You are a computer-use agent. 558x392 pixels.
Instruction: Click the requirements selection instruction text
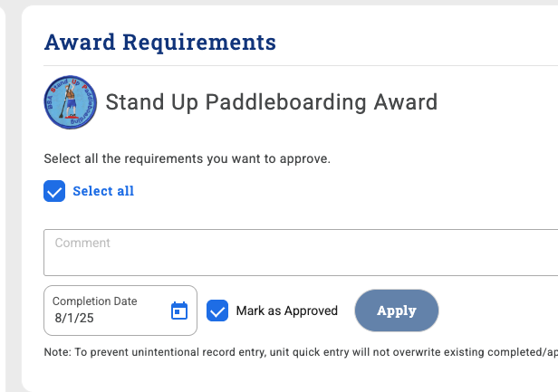coord(187,159)
